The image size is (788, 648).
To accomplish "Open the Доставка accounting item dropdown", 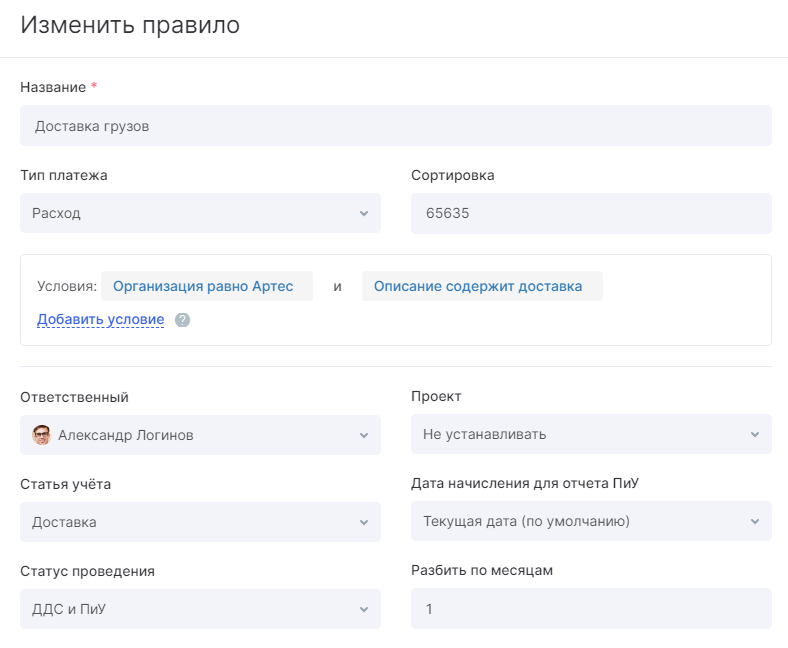I will tap(201, 522).
